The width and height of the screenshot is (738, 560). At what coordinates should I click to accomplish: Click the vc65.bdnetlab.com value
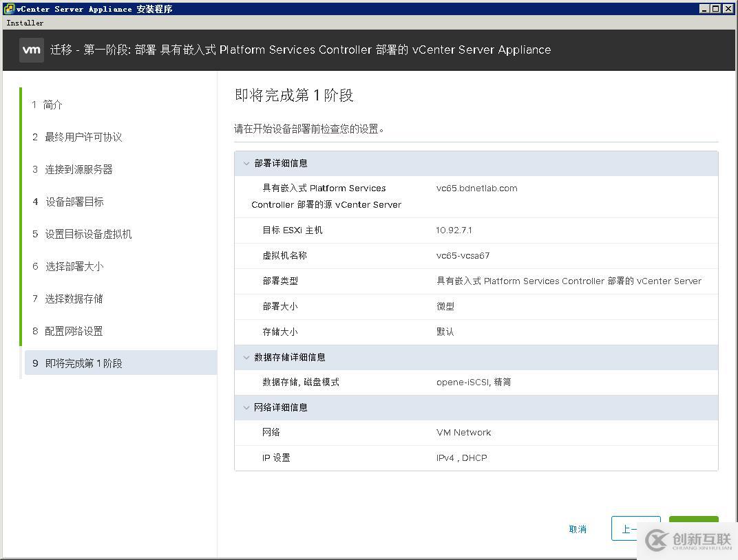(x=477, y=188)
